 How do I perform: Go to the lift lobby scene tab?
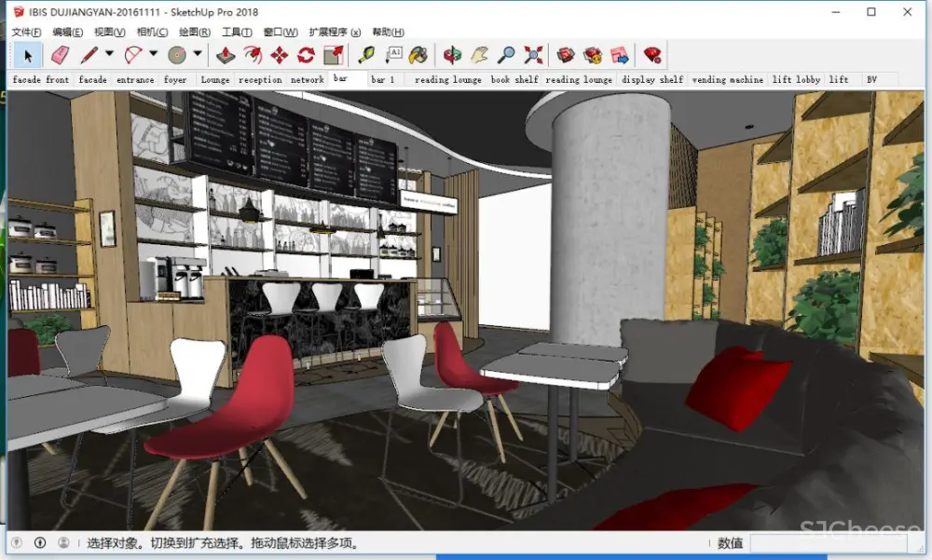(795, 80)
